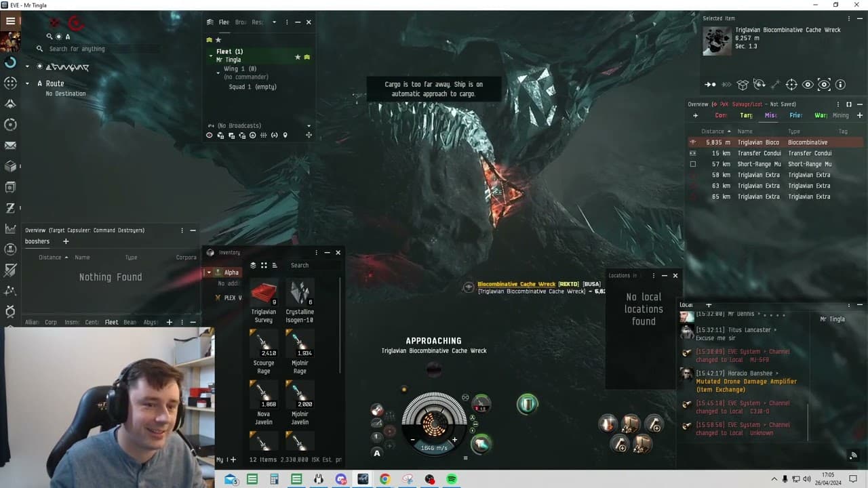This screenshot has width=868, height=488.
Task: Open the fleet window tabs dropdown
Action: (x=274, y=22)
